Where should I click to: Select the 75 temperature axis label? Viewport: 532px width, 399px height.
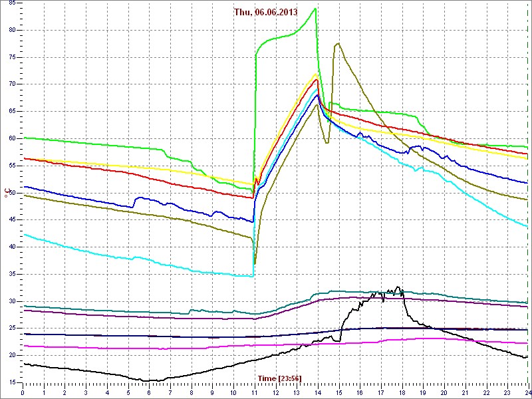tap(11, 57)
